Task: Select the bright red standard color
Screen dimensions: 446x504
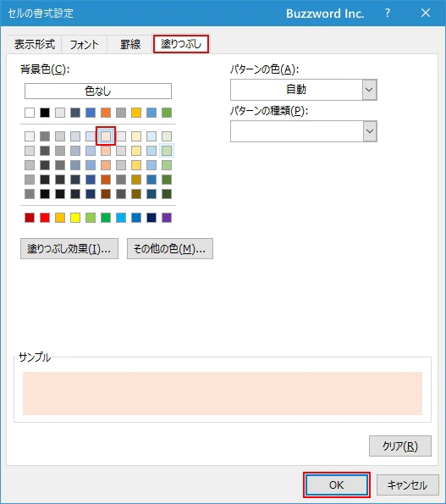Action: pos(45,218)
